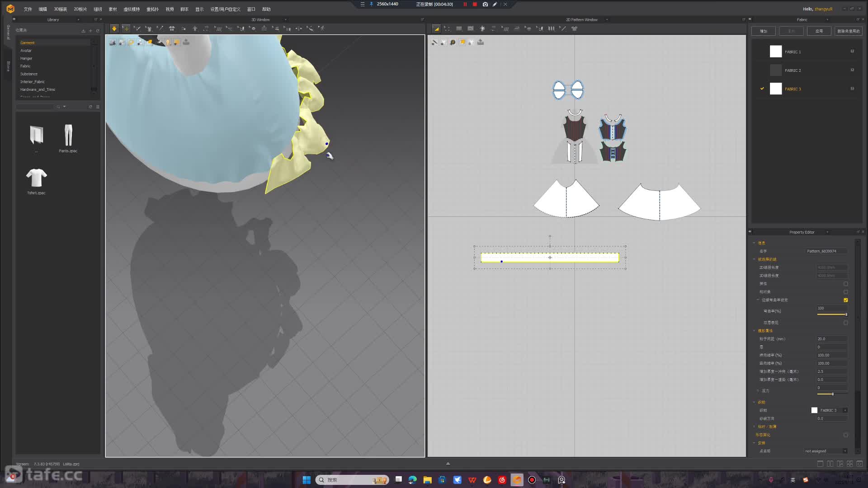Select the Fabric library category

(25, 66)
